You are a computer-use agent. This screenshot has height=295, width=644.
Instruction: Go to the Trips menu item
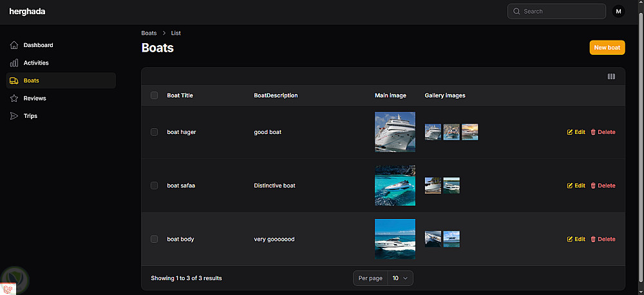pos(30,116)
